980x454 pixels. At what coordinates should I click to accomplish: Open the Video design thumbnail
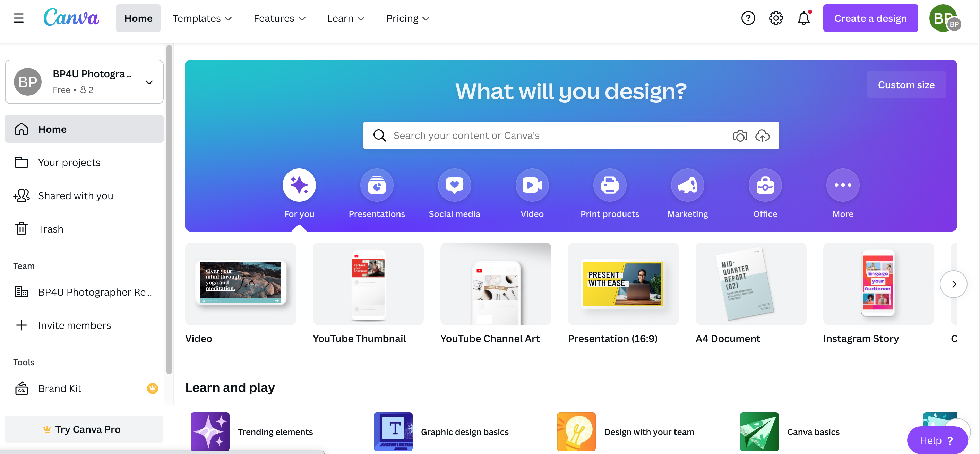(240, 283)
